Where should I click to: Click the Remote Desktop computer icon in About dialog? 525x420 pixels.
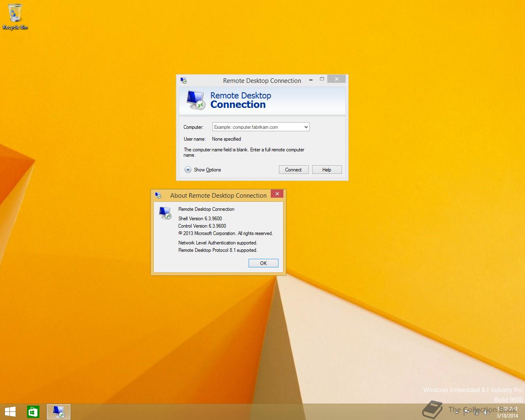[x=165, y=213]
